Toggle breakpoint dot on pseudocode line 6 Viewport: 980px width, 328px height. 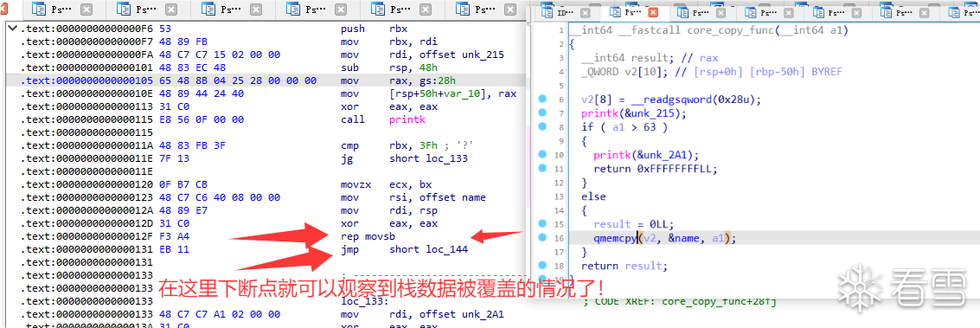click(x=542, y=100)
